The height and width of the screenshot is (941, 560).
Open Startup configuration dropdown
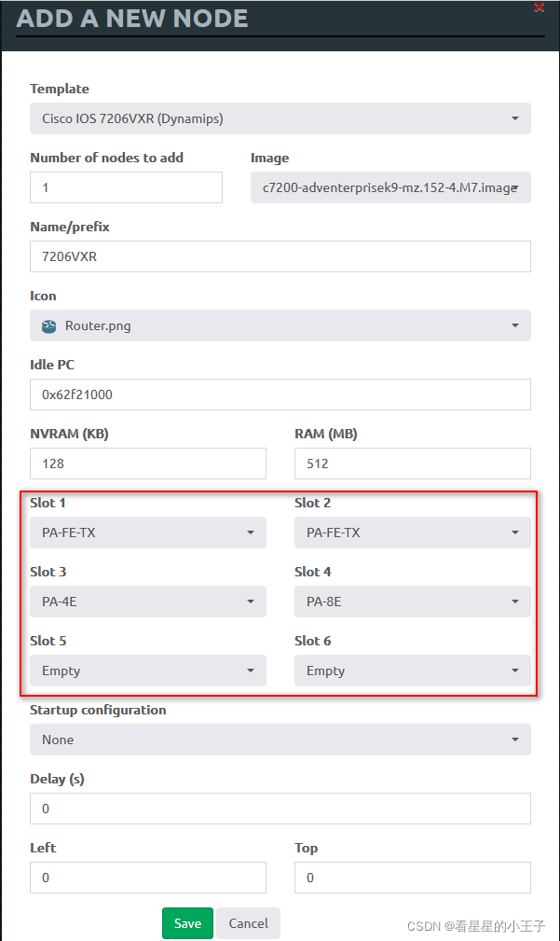pos(280,740)
